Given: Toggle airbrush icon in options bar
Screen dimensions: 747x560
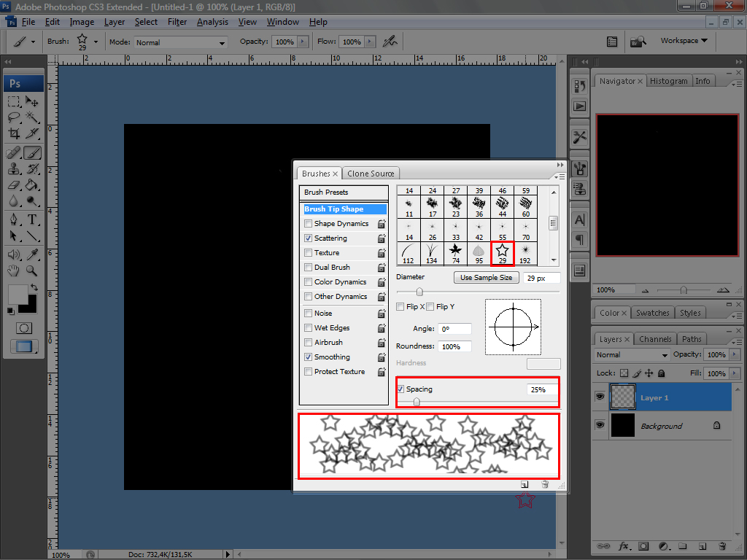Looking at the screenshot, I should tap(390, 42).
